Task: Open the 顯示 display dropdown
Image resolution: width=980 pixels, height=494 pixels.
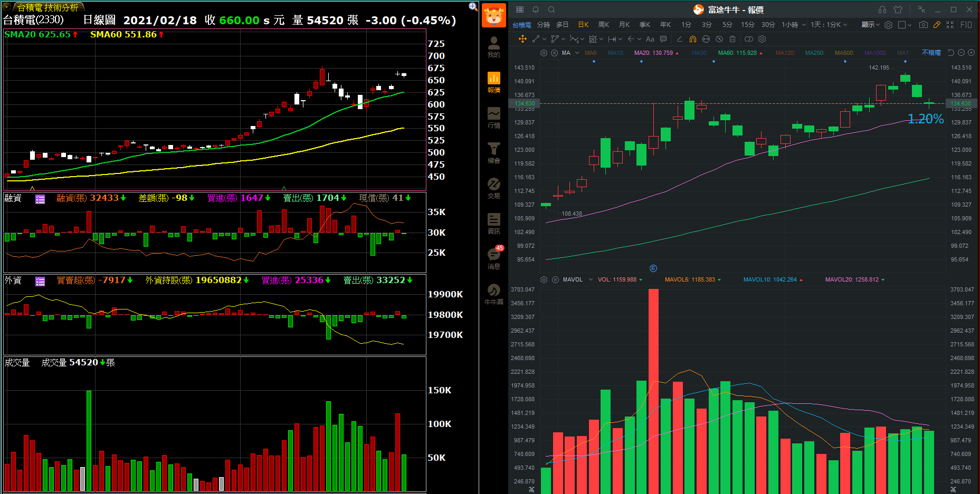Action: [x=871, y=25]
